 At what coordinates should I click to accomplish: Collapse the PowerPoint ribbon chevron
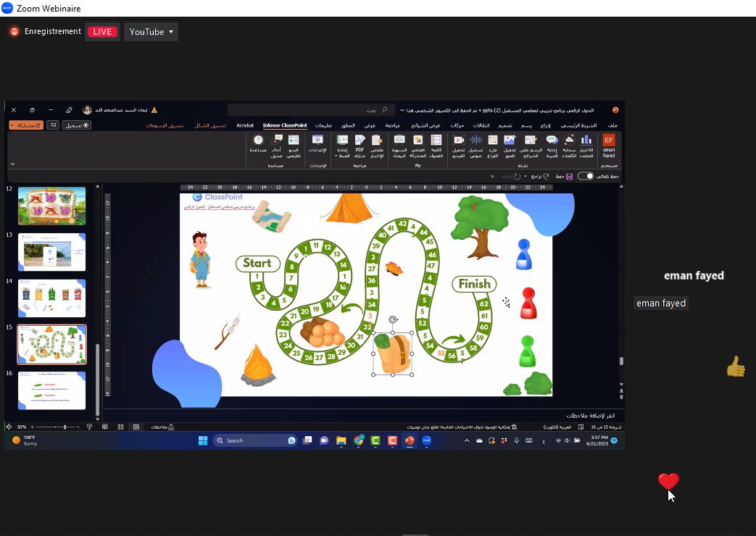point(12,164)
